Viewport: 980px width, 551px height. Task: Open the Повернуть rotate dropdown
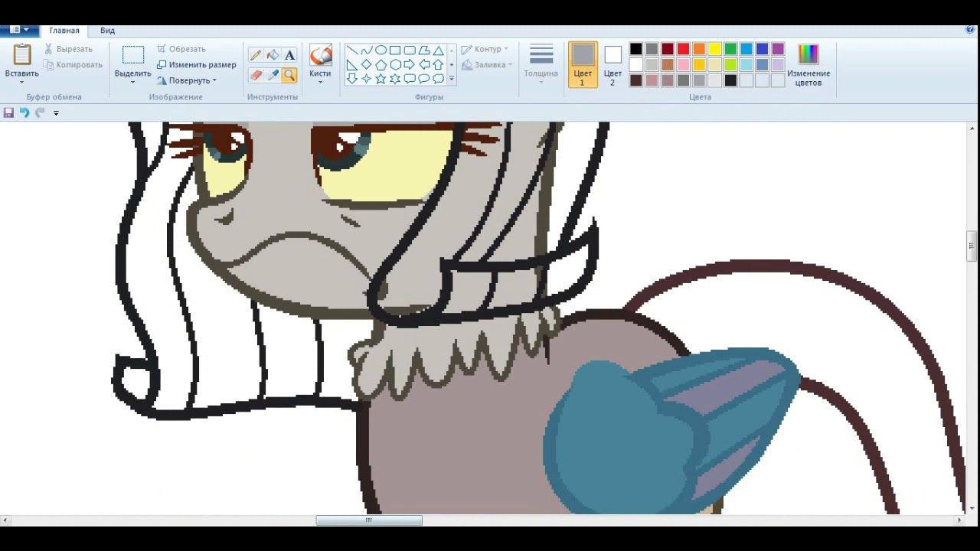click(187, 80)
